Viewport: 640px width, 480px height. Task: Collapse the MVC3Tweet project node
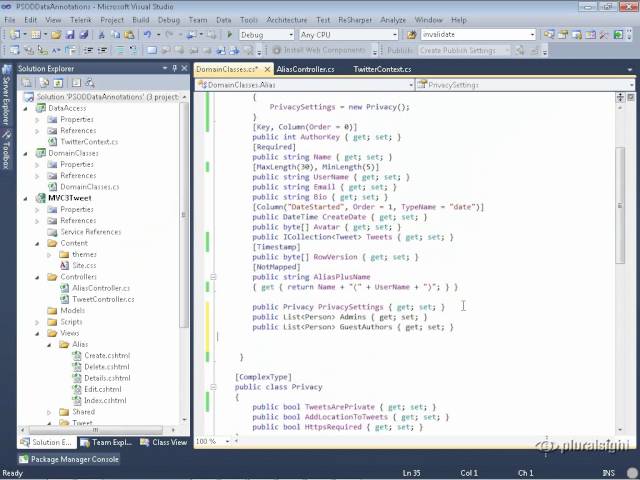click(26, 198)
